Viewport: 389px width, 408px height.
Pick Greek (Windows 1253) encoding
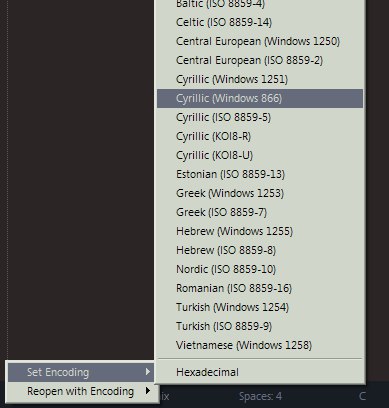coord(260,193)
